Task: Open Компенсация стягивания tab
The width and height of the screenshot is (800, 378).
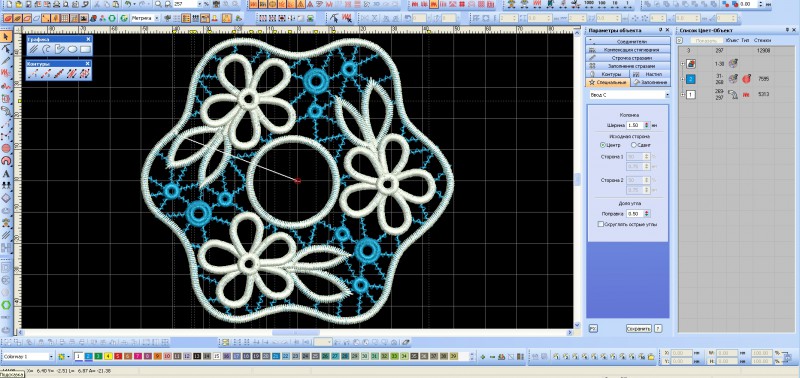Action: tap(628, 49)
